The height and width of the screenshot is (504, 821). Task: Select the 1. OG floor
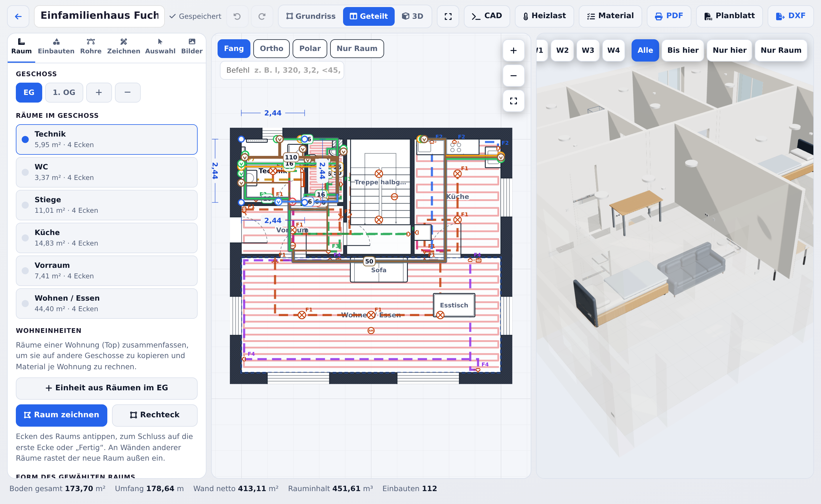64,92
